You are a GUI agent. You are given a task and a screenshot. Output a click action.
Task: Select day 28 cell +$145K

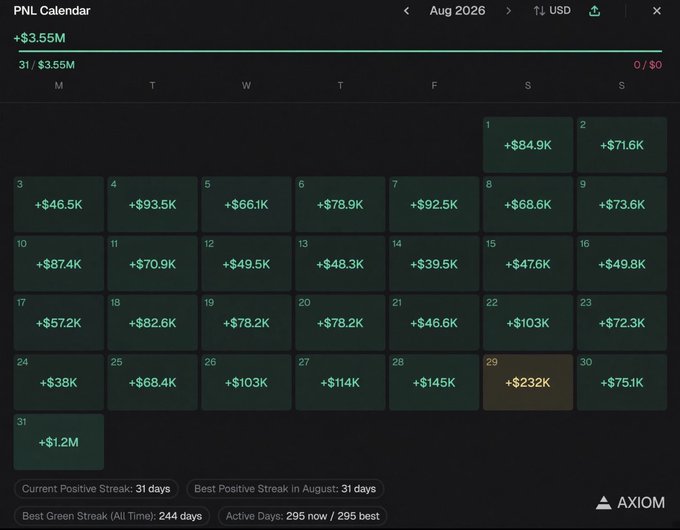[x=434, y=382]
